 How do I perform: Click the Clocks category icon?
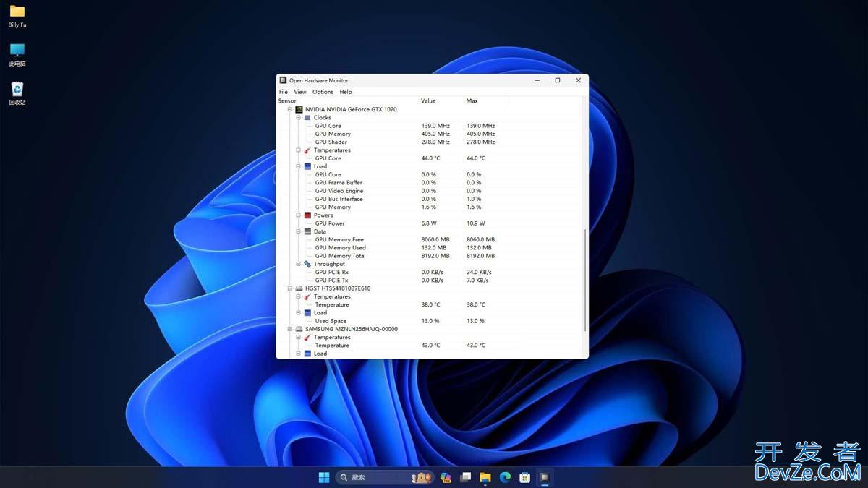coord(307,117)
